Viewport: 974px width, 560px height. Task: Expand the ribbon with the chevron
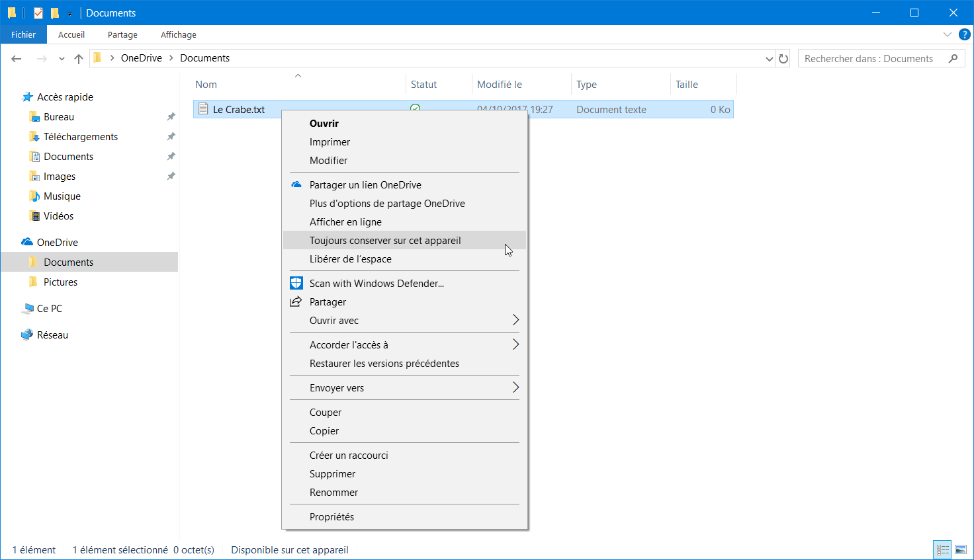coord(947,34)
